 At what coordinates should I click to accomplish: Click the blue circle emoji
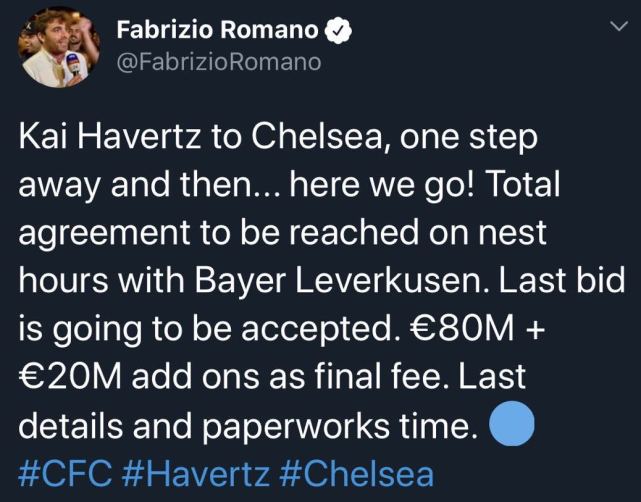coord(512,424)
